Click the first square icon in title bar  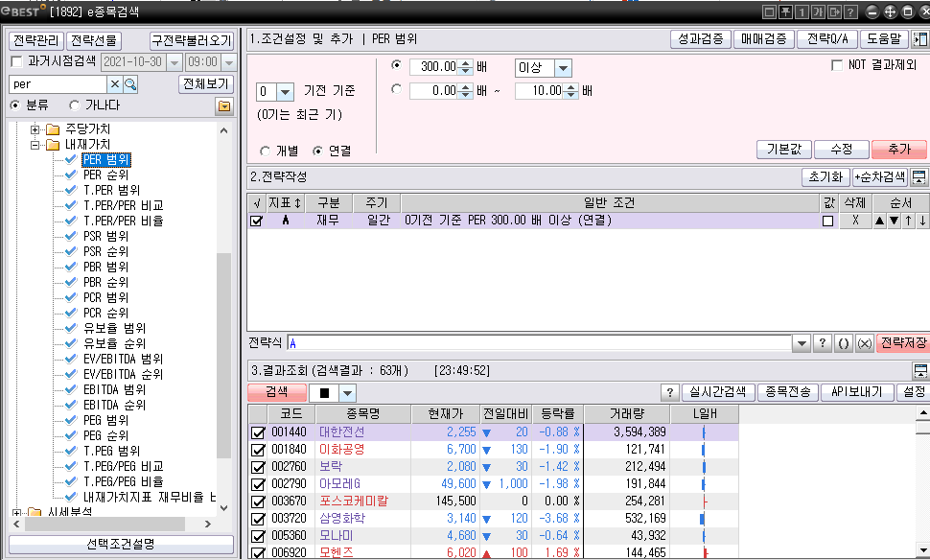pos(769,12)
